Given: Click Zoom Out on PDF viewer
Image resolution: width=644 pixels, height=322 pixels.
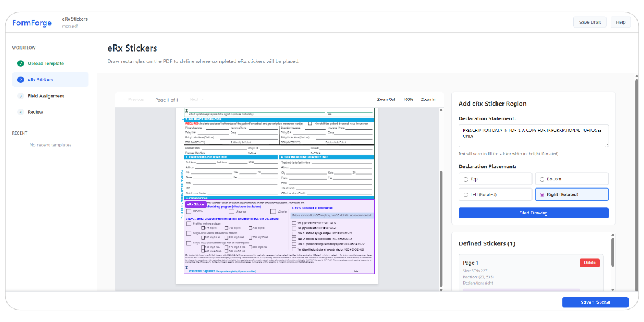Looking at the screenshot, I should [386, 99].
